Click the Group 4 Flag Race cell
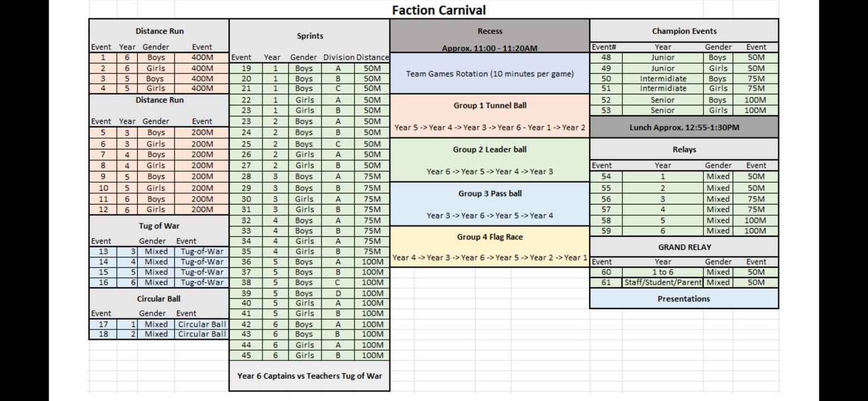 (x=490, y=237)
